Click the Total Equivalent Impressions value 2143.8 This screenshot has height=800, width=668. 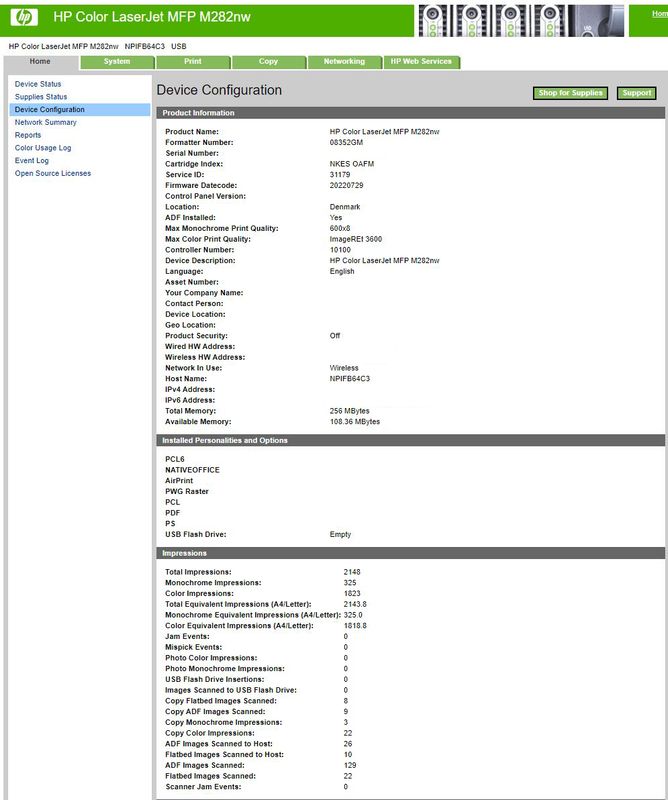355,604
